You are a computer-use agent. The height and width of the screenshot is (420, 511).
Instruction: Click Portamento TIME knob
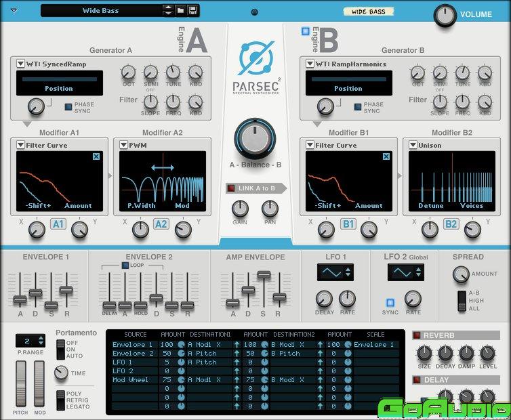tap(61, 373)
